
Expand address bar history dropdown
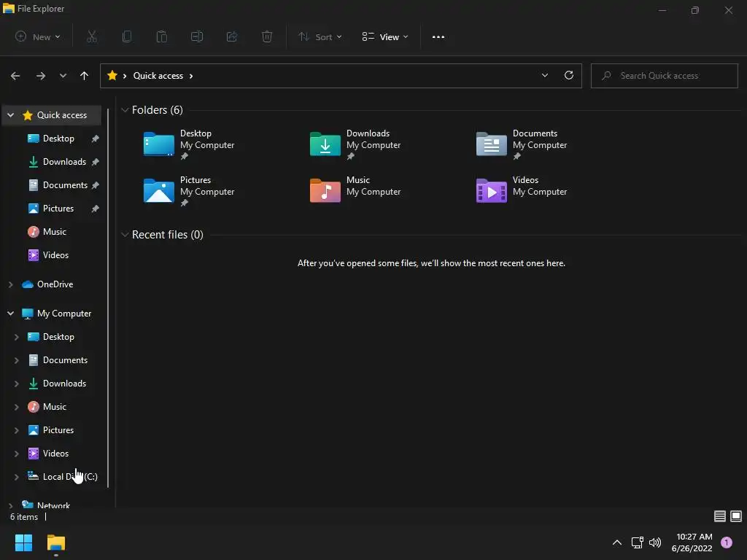544,75
